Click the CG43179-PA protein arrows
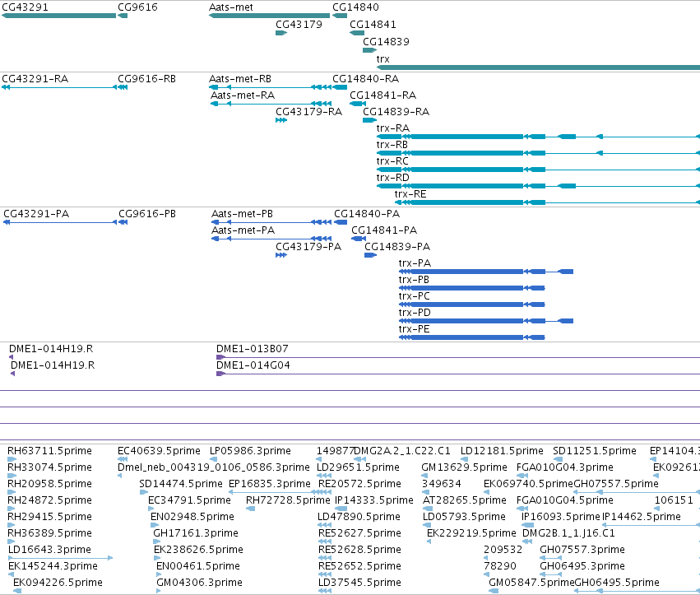This screenshot has width=700, height=595. click(281, 255)
